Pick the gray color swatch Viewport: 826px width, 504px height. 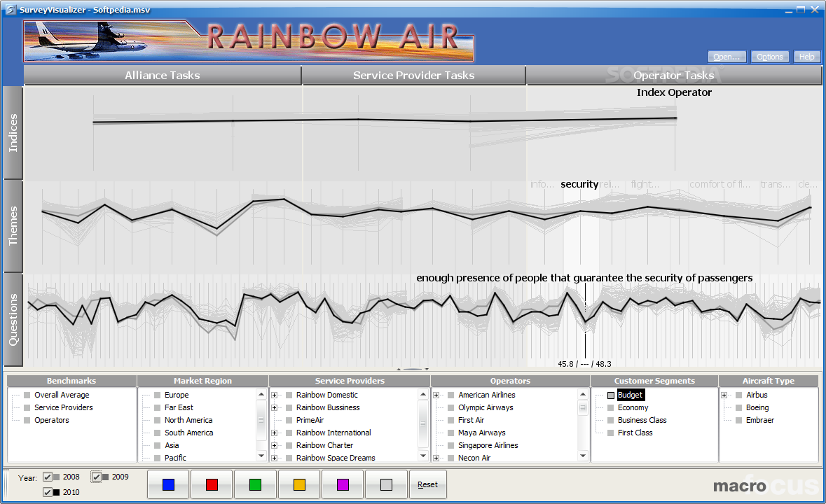(386, 484)
